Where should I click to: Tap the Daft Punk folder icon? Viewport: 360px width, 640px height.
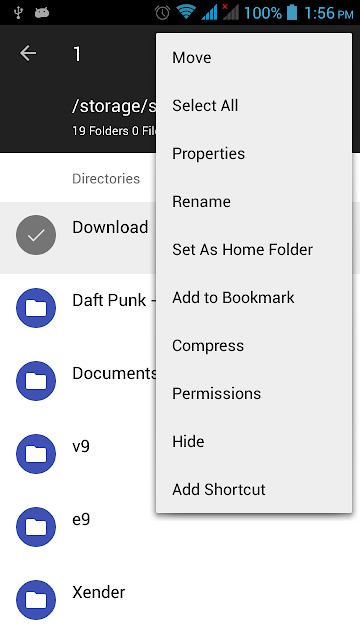tap(36, 308)
